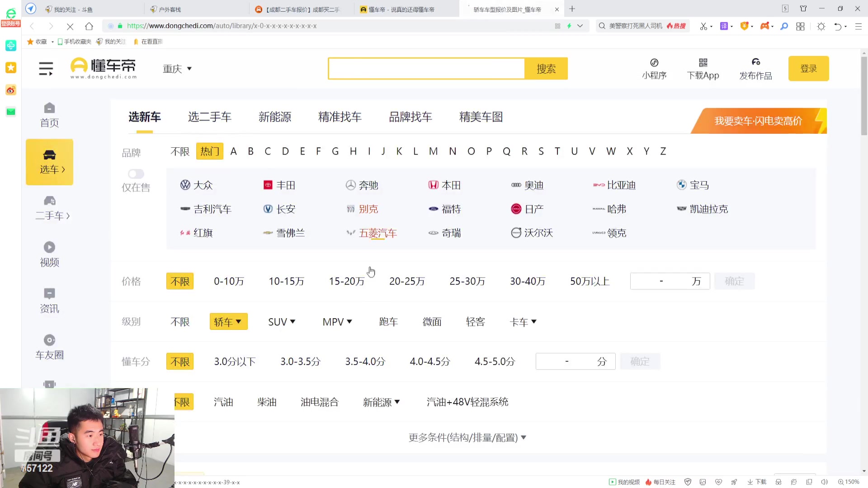
Task: Select the 50万以上 price range
Action: pos(590,281)
